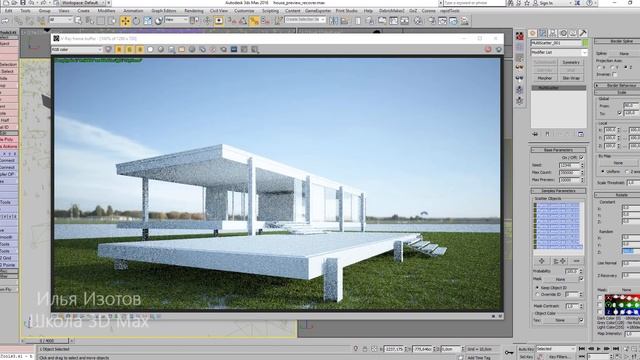
Task: Open the Motion command panel tab
Action: [563, 33]
